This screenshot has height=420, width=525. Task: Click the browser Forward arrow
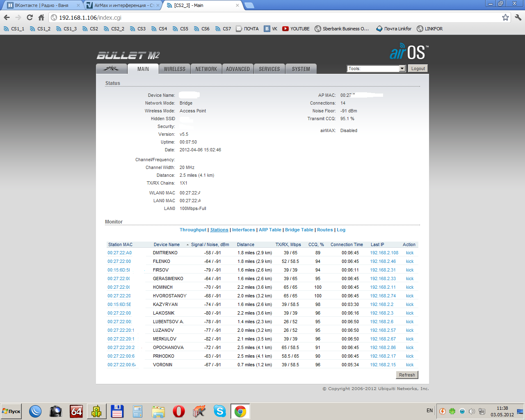pyautogui.click(x=18, y=18)
